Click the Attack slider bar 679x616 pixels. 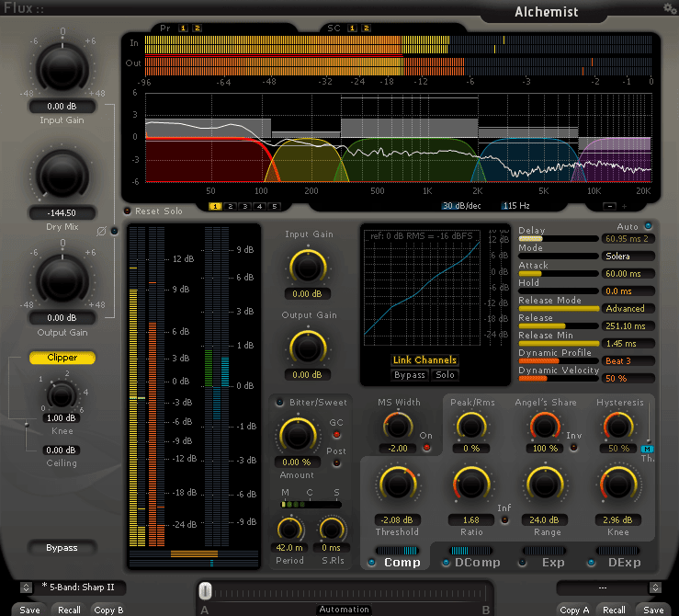point(559,273)
